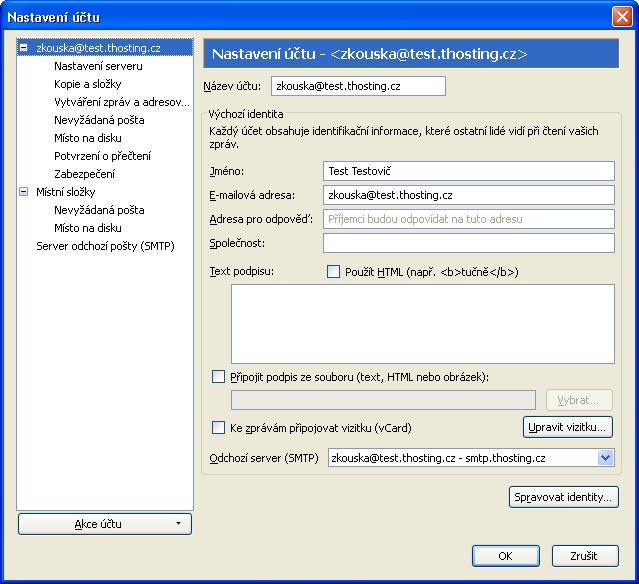
Task: Click into the Jméno text field
Action: (468, 171)
